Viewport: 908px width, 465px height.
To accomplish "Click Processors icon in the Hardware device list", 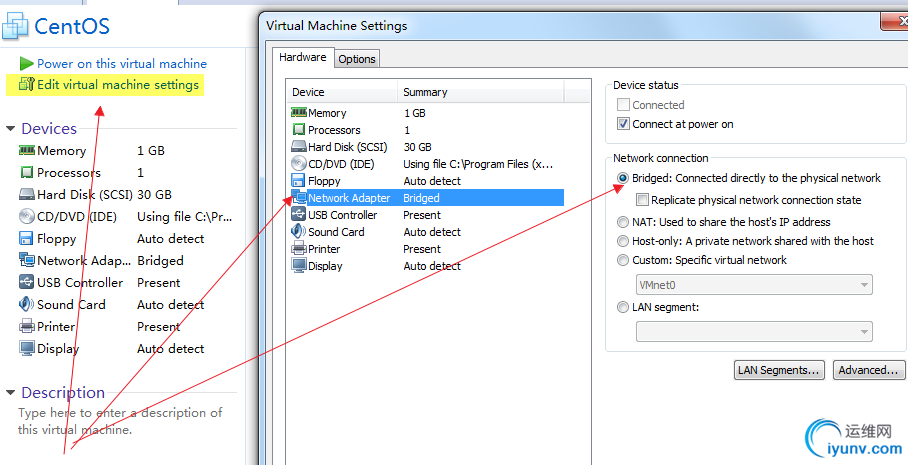I will coord(299,129).
